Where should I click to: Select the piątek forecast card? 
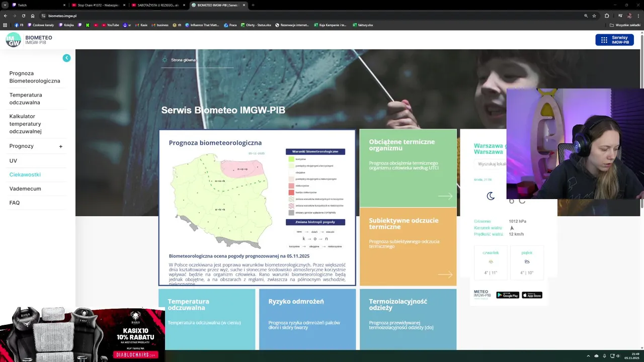point(527,262)
